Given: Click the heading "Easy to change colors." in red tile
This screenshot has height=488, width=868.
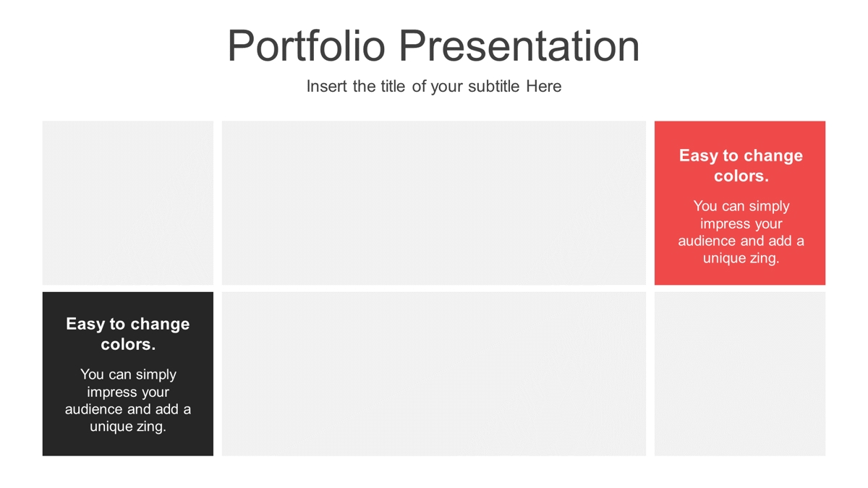Looking at the screenshot, I should tap(741, 166).
